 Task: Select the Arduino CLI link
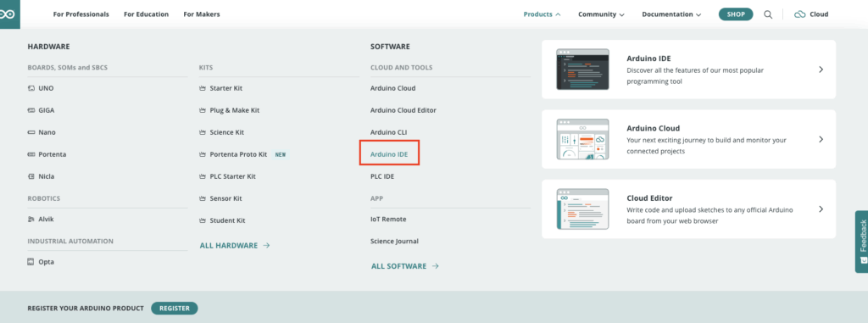pyautogui.click(x=388, y=132)
